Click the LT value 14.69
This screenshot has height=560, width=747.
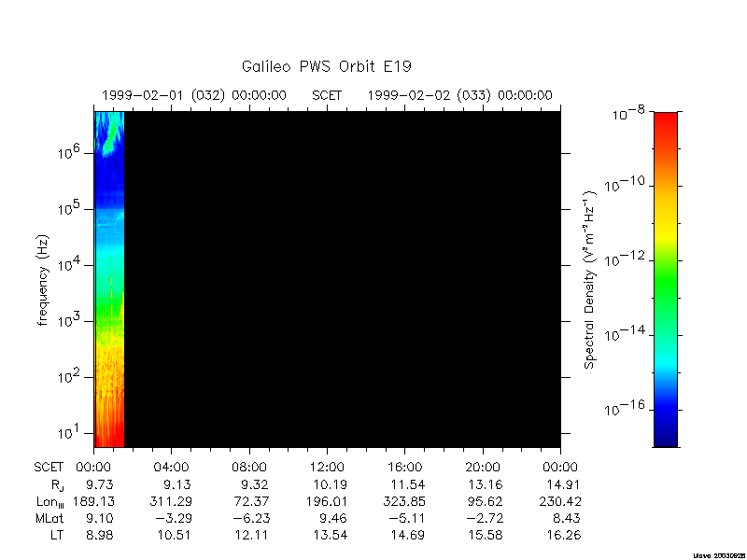click(408, 535)
